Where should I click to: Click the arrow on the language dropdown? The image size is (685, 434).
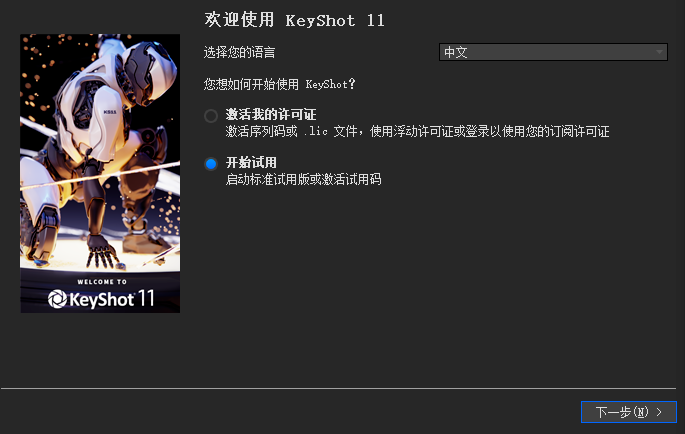coord(659,52)
